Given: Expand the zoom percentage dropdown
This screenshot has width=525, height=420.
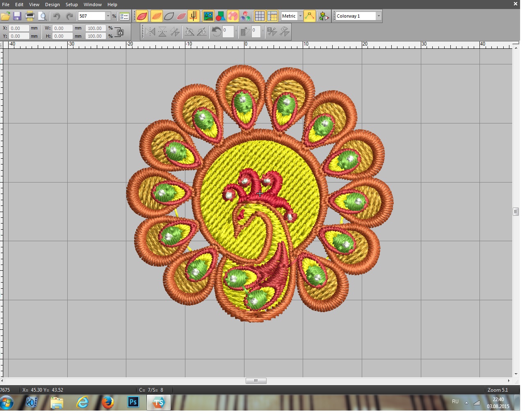Looking at the screenshot, I should [x=108, y=16].
